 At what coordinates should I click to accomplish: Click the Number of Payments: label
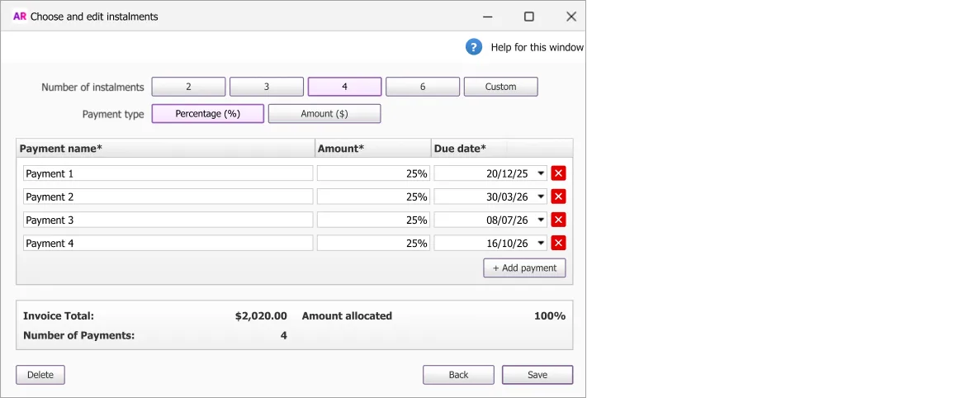(x=78, y=335)
